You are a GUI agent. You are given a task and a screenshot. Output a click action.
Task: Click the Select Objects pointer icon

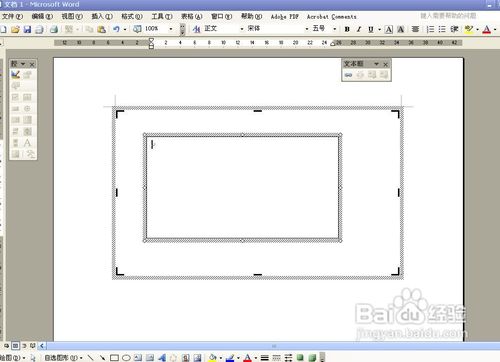(x=33, y=358)
